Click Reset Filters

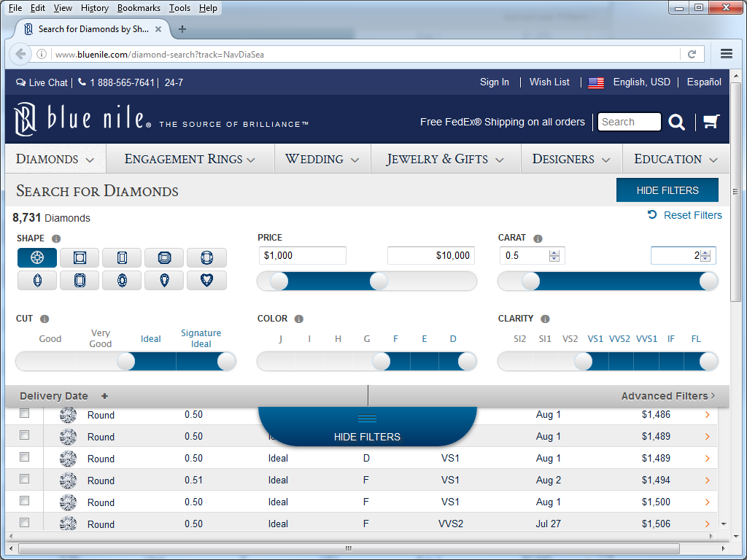pos(684,215)
